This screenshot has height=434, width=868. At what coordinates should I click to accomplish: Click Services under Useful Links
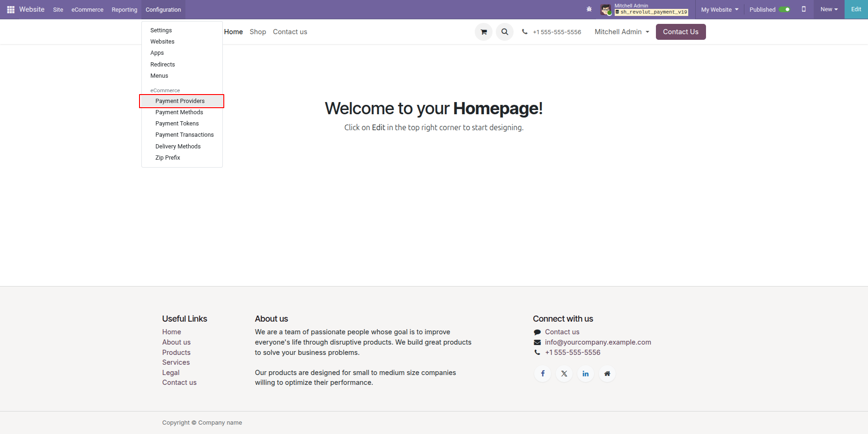(x=176, y=362)
